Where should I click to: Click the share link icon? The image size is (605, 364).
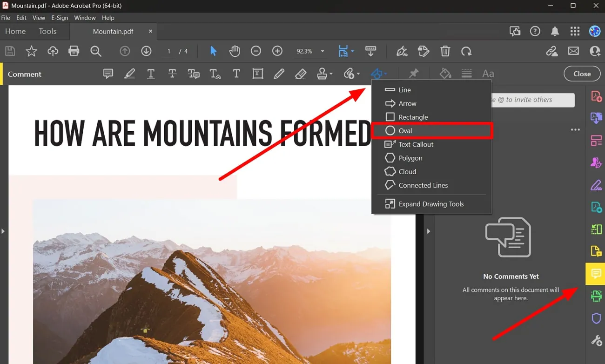pos(552,51)
